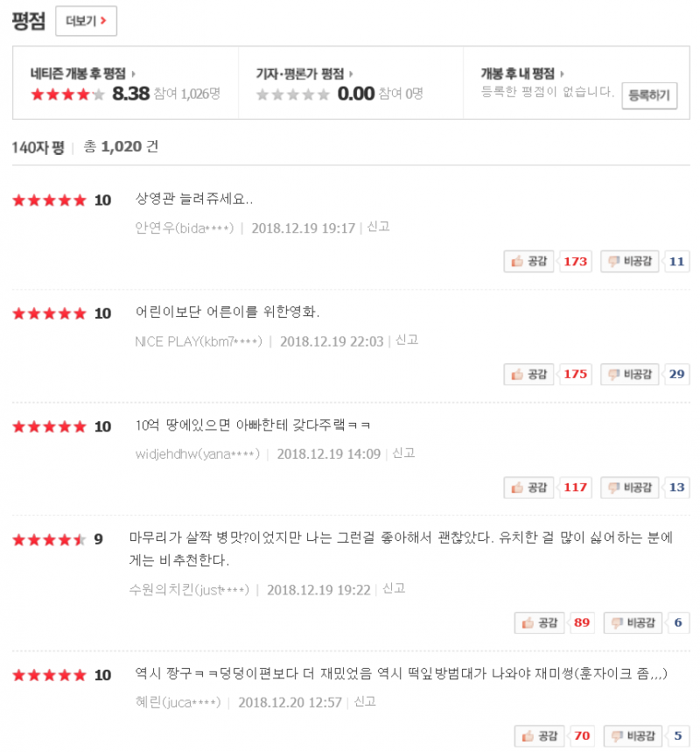Report 안연우's review via 신고

pyautogui.click(x=378, y=227)
